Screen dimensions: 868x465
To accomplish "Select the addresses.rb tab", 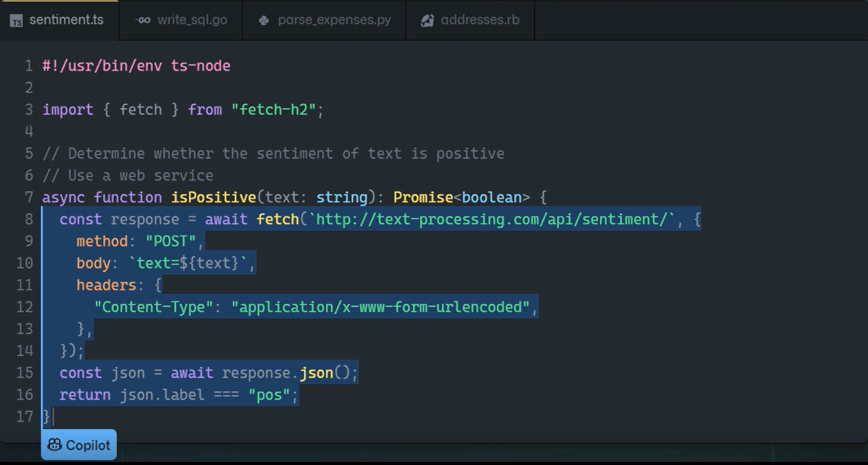I will coord(479,20).
